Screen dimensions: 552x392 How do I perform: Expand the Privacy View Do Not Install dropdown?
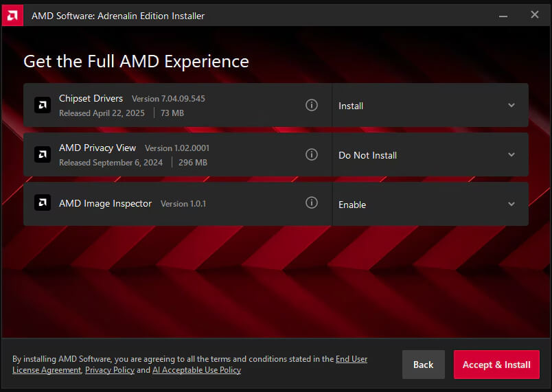click(430, 155)
